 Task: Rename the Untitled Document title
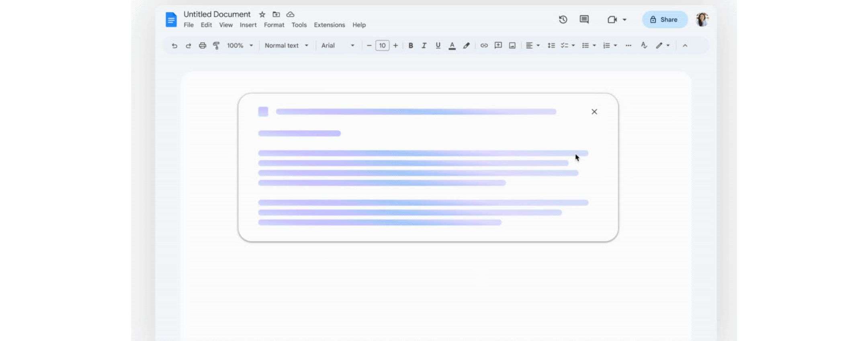point(217,14)
